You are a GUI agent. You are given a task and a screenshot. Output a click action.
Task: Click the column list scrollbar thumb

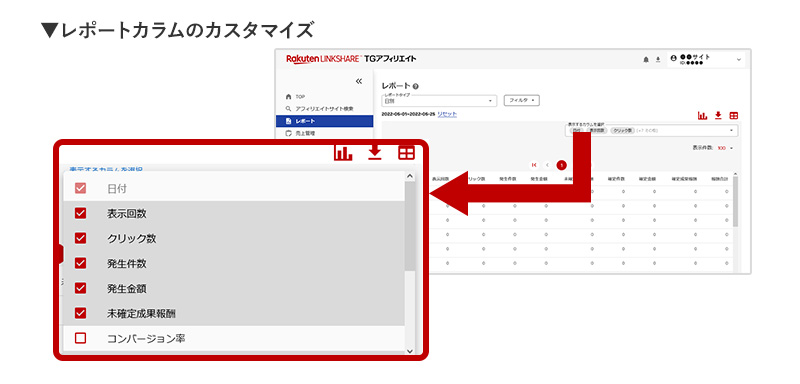click(x=410, y=226)
